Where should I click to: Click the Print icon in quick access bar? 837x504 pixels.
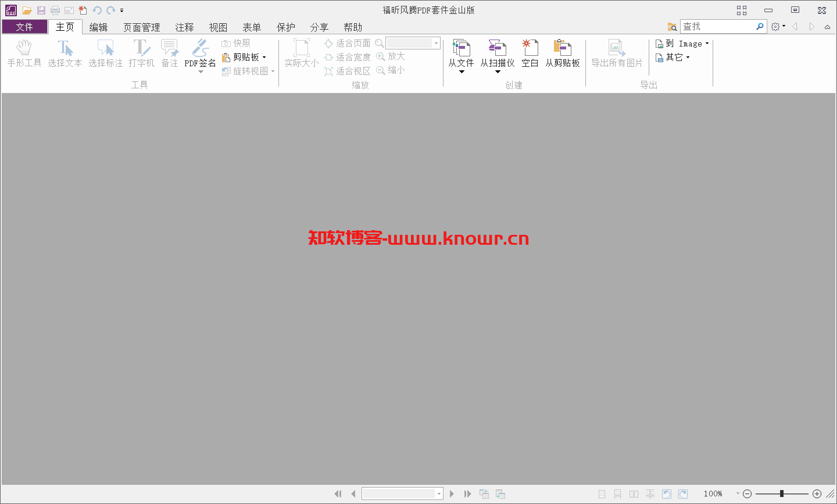pos(55,10)
